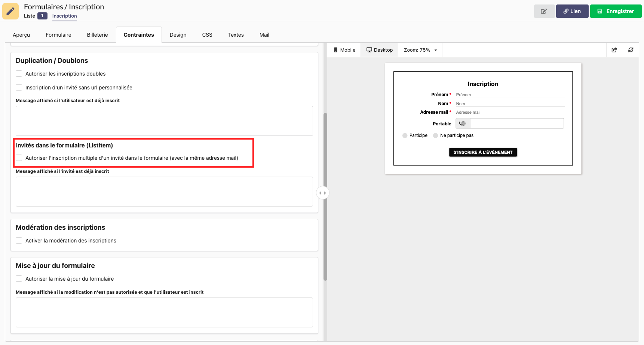Open the Aperçu tab

[x=21, y=35]
